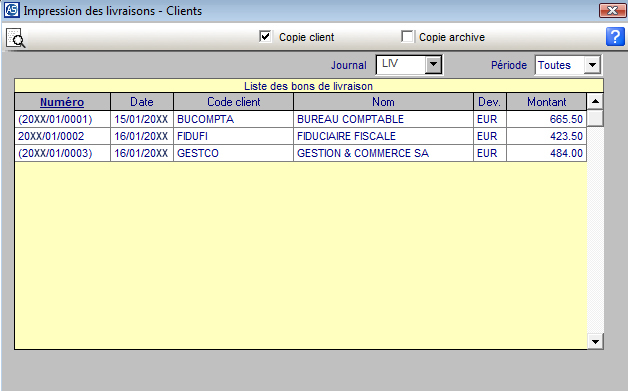The width and height of the screenshot is (628, 391).
Task: Click the Liste des bons de livraison title
Action: point(308,86)
